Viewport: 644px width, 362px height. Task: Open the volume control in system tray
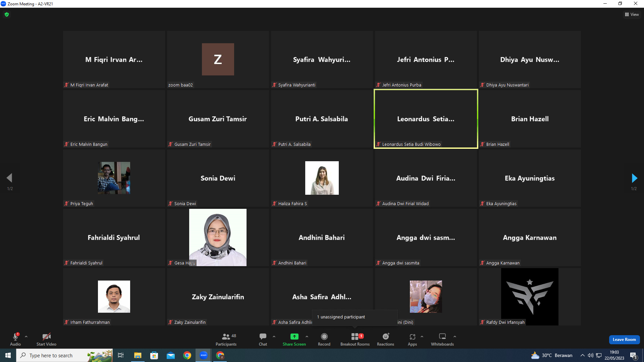[x=591, y=355]
